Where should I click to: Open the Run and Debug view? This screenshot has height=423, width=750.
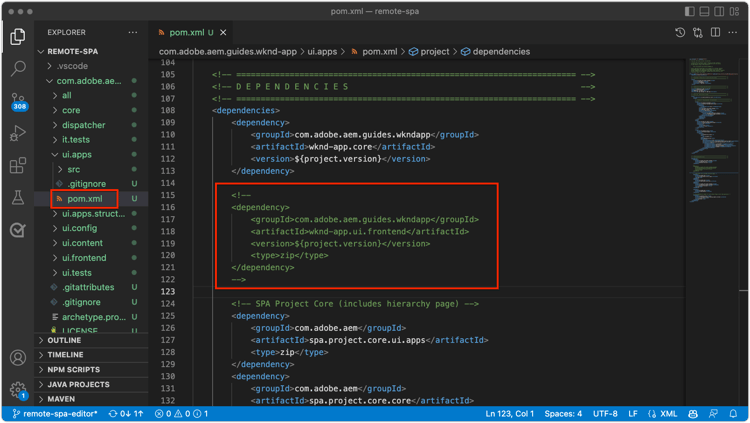pos(18,133)
